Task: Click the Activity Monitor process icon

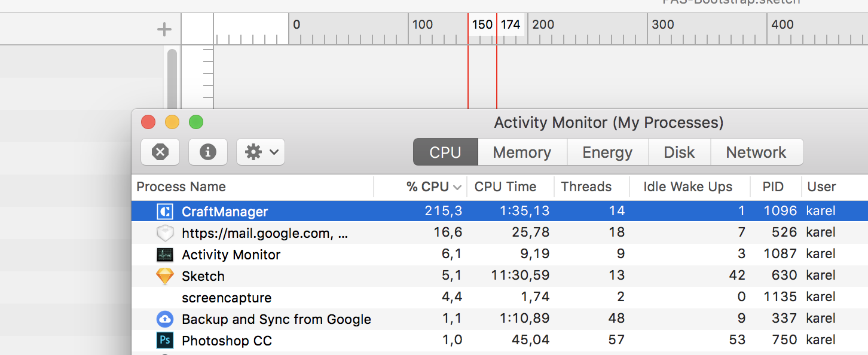Action: (x=164, y=255)
